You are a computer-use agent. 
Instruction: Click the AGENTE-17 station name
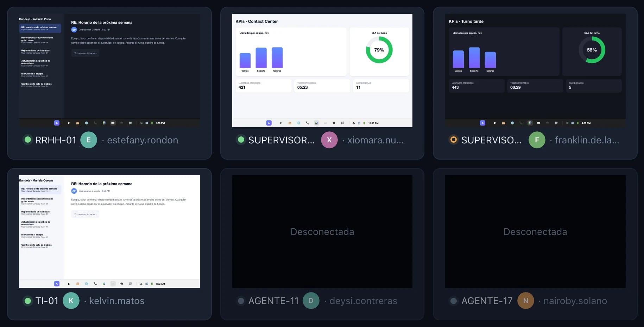(x=487, y=301)
